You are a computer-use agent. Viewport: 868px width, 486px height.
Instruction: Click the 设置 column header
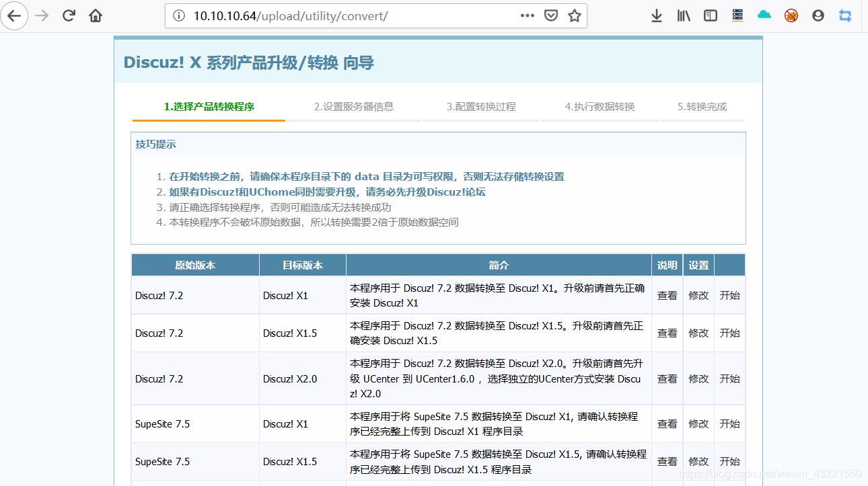click(698, 265)
